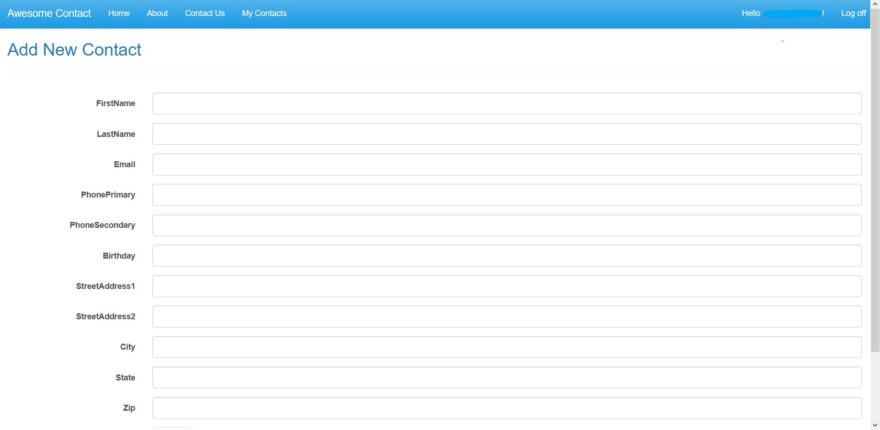This screenshot has width=880, height=430.
Task: Open the Home navigation link
Action: [119, 14]
